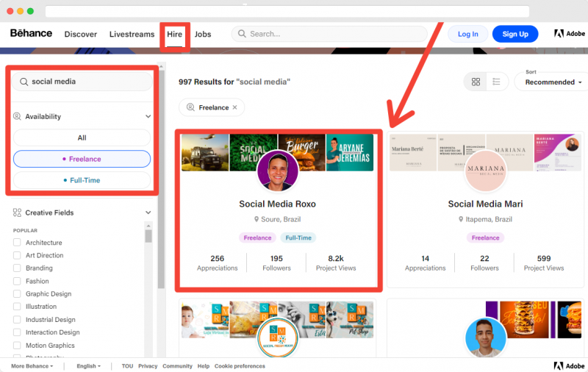The image size is (588, 372).
Task: Check the Art Direction checkbox
Action: pyautogui.click(x=17, y=255)
